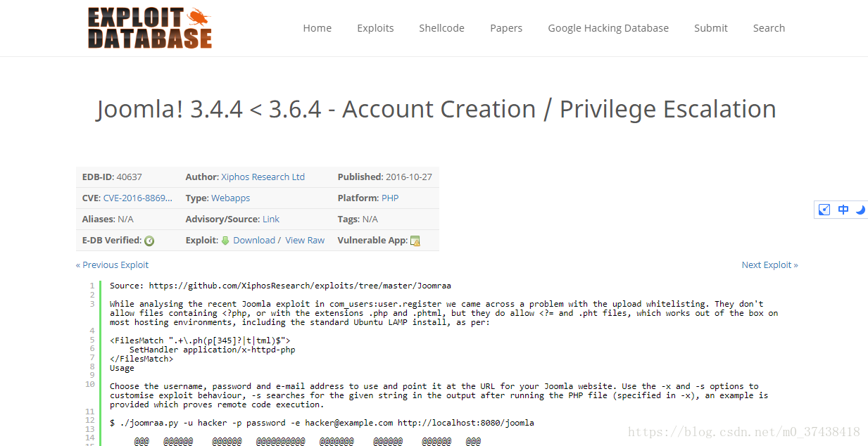Click the Exploit Database logo

[150, 27]
